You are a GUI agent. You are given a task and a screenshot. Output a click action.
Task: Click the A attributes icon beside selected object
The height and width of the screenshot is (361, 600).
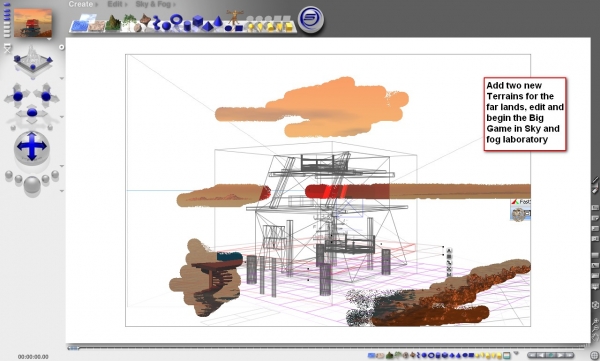pos(449,251)
